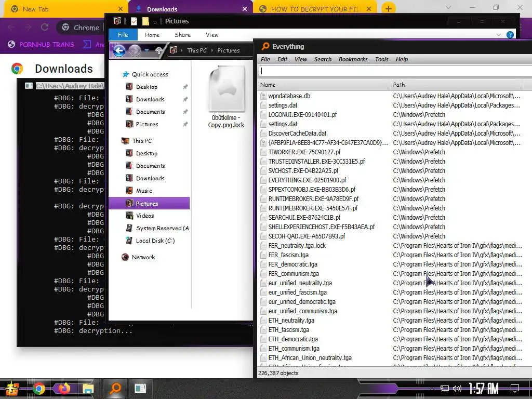Open Everything Search menu
The image size is (532, 399).
click(323, 59)
